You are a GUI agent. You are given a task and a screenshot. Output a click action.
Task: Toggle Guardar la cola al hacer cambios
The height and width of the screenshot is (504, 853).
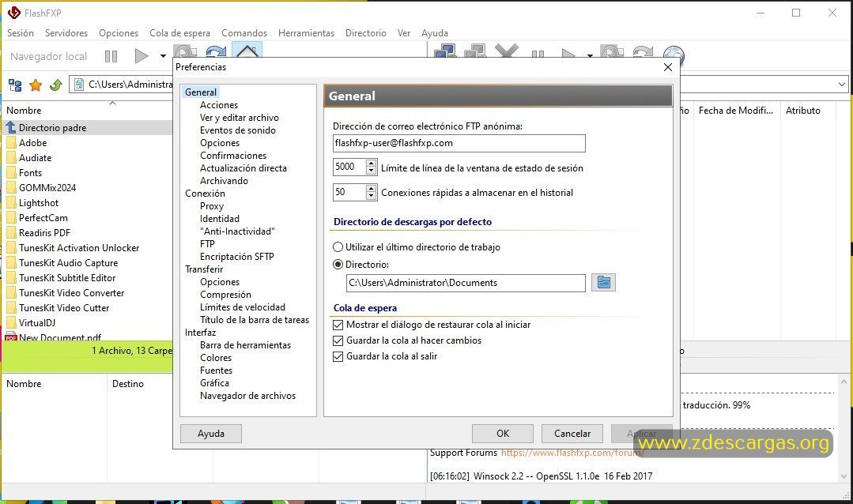click(x=338, y=340)
